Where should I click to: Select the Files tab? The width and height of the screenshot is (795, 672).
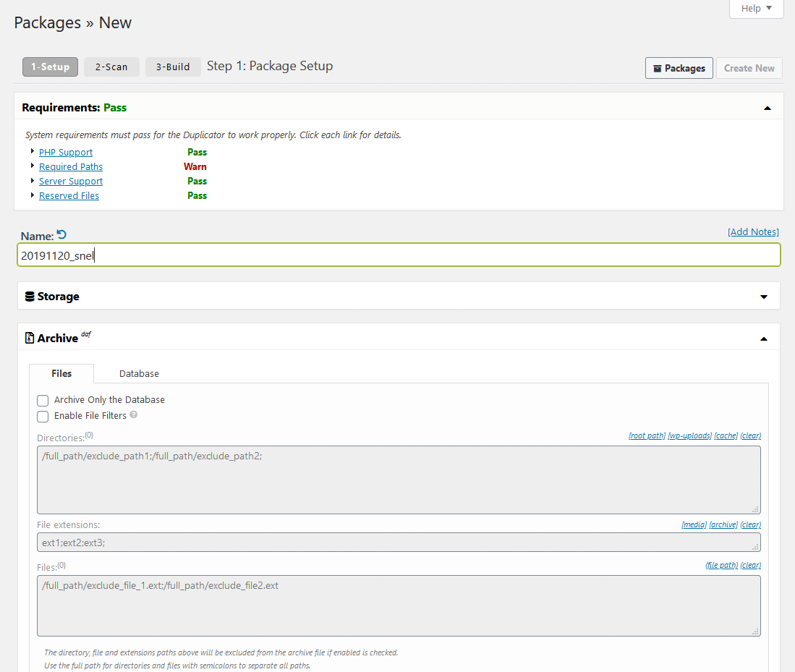61,374
